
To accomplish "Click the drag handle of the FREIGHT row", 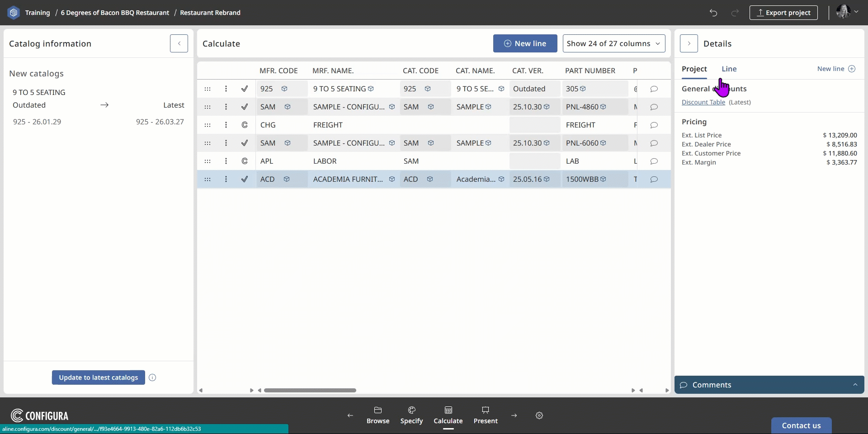I will coord(208,125).
